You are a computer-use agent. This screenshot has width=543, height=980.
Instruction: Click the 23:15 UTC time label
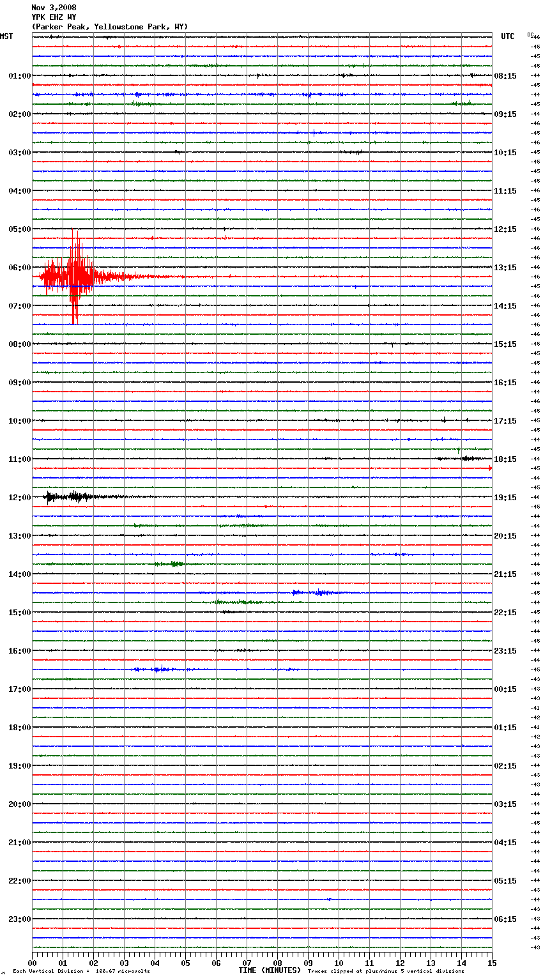(505, 651)
